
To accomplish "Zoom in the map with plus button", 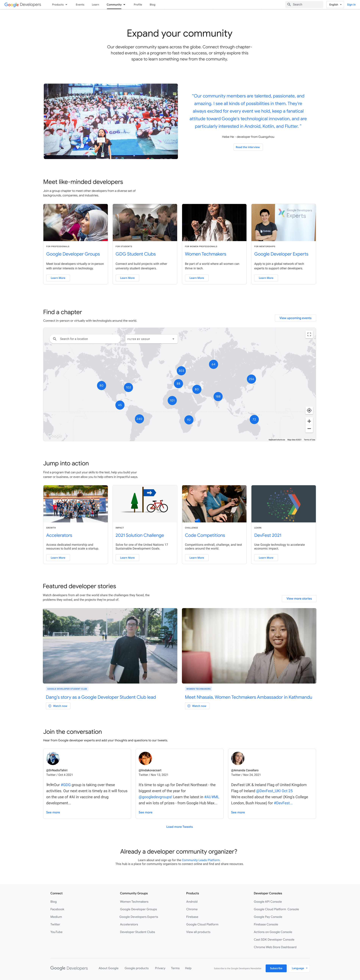I will pos(309,421).
